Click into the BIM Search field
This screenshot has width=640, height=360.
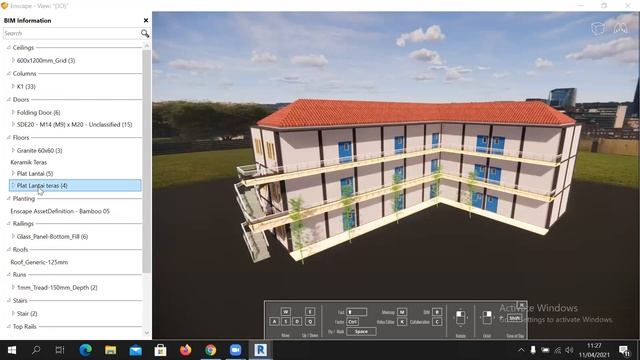(x=71, y=33)
